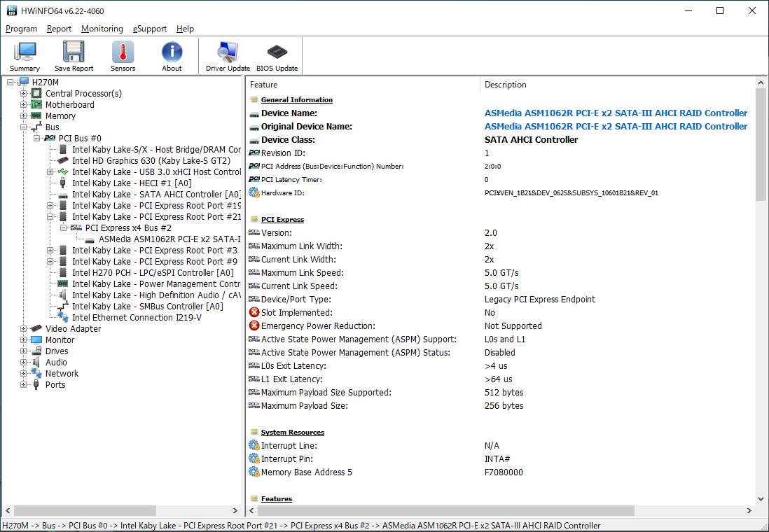Click the Motherboard icon in tree
Screen dimensions: 769x532
coord(36,104)
